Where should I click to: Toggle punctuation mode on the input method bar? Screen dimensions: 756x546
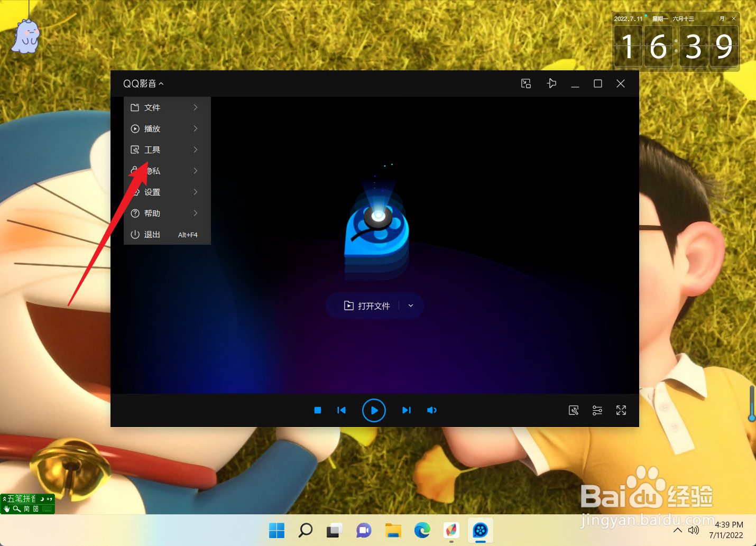pos(50,498)
